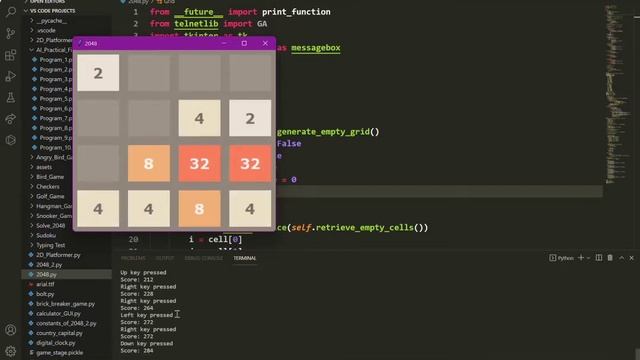Viewport: 640px width, 360px height.
Task: Open Program_5 file in explorer
Action: 52,99
